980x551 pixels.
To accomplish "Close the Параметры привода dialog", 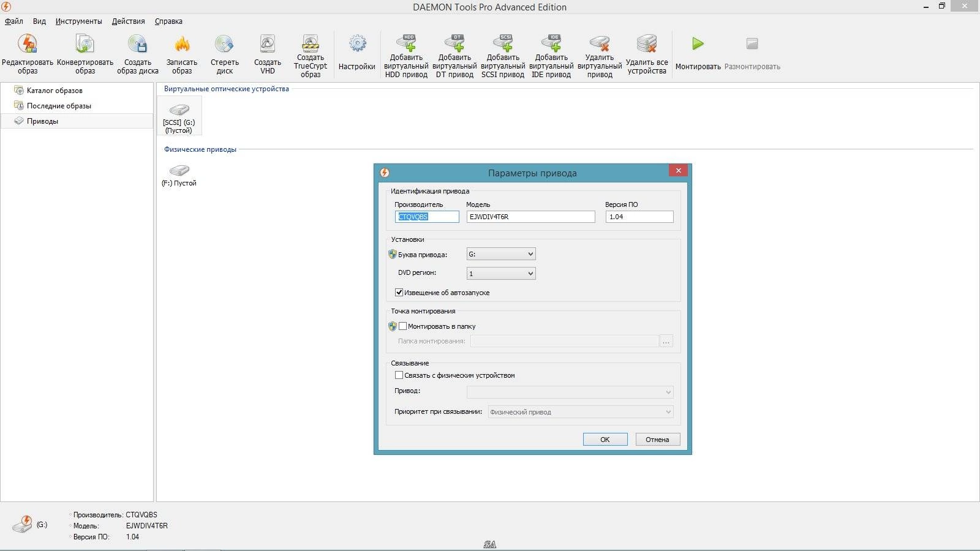I will (678, 171).
